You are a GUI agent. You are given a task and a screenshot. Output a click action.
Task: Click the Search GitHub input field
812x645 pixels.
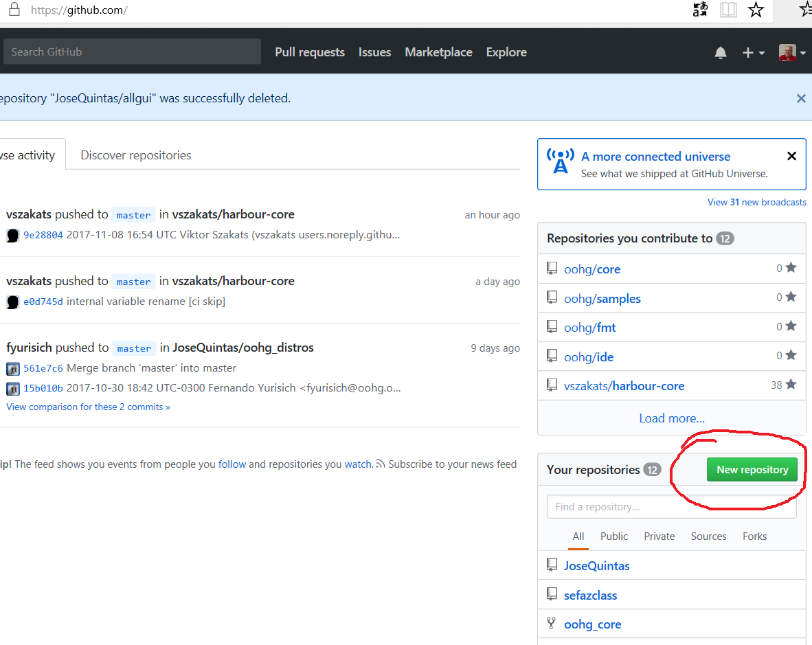(x=132, y=52)
